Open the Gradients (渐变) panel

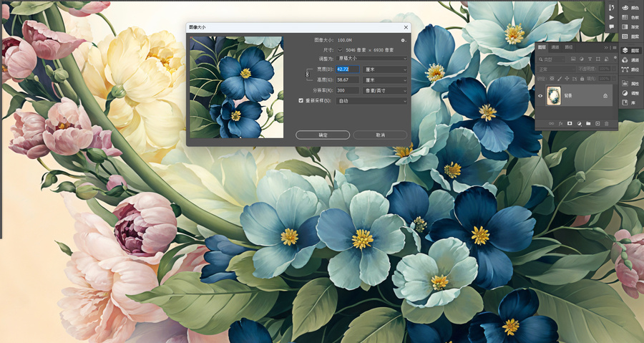point(630,26)
